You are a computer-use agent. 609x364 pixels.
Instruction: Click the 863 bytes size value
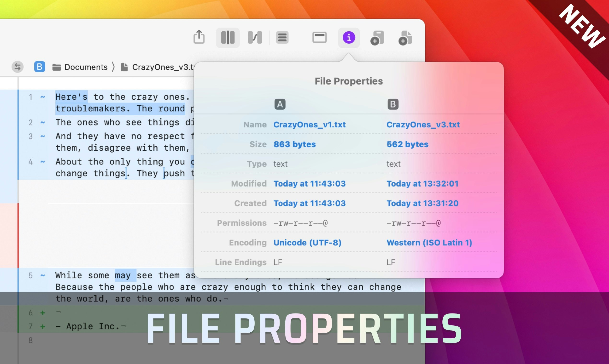pyautogui.click(x=294, y=144)
